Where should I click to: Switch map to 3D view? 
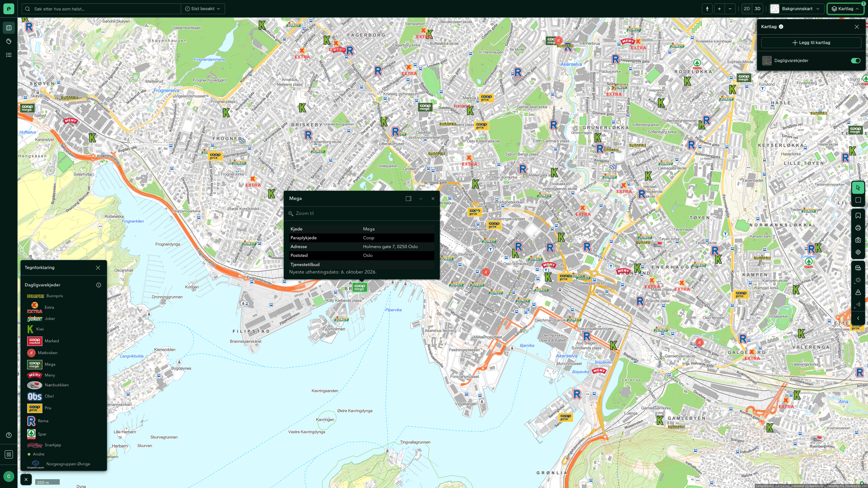pyautogui.click(x=757, y=9)
